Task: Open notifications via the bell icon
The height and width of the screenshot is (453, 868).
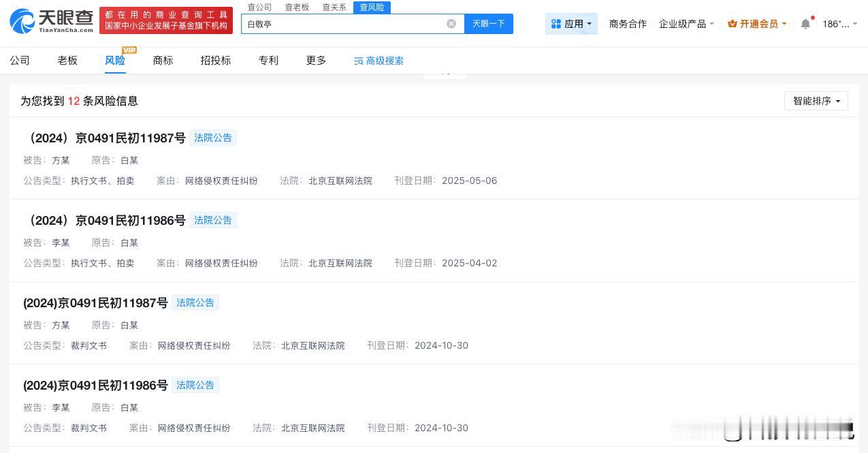Action: (x=805, y=22)
